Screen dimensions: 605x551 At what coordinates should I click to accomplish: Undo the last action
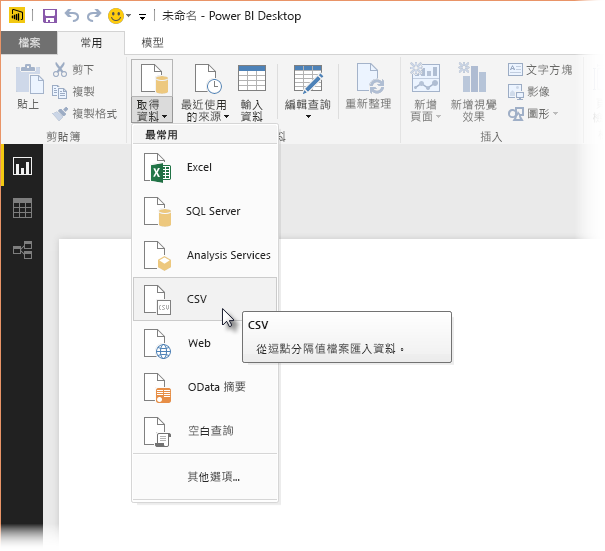[x=72, y=16]
